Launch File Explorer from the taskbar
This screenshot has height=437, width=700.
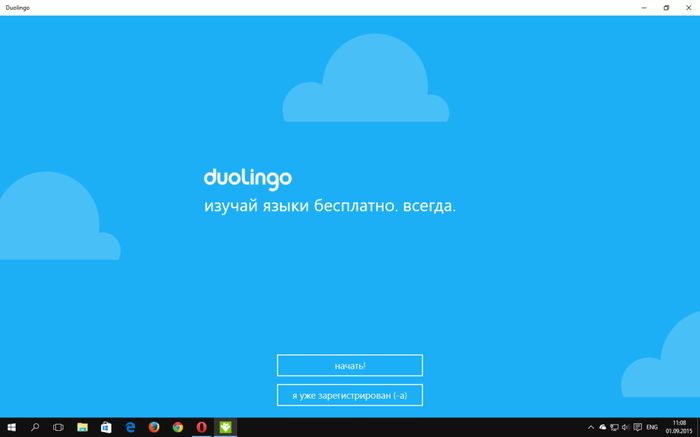click(83, 427)
